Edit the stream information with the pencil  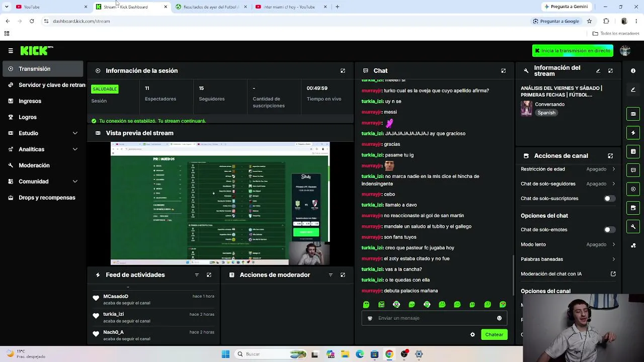coord(598,71)
